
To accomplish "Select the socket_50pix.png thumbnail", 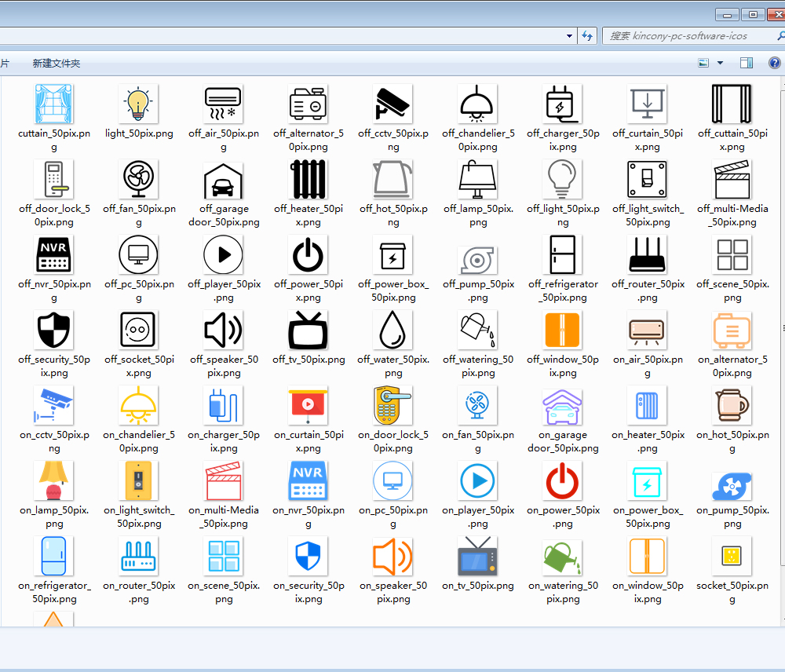I will [732, 556].
